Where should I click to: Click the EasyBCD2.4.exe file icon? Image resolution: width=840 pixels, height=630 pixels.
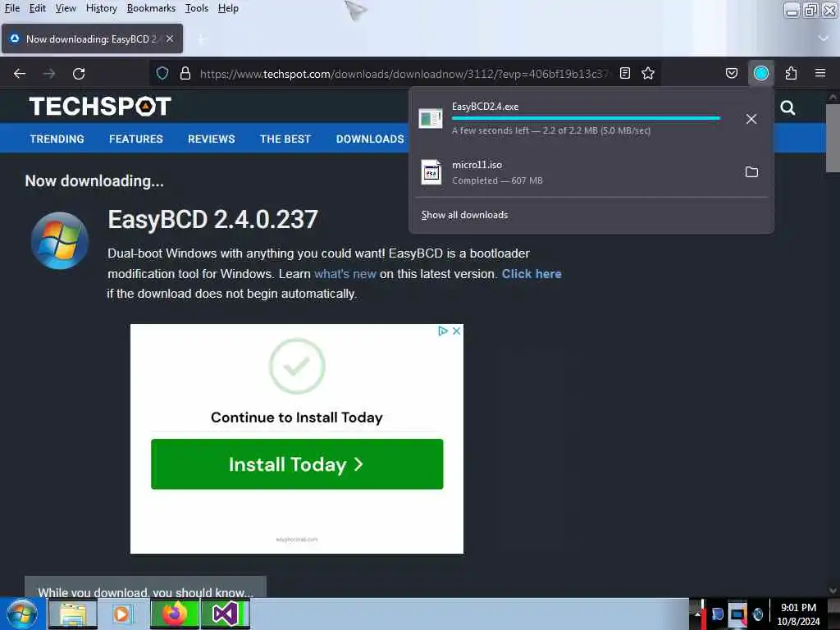point(431,118)
